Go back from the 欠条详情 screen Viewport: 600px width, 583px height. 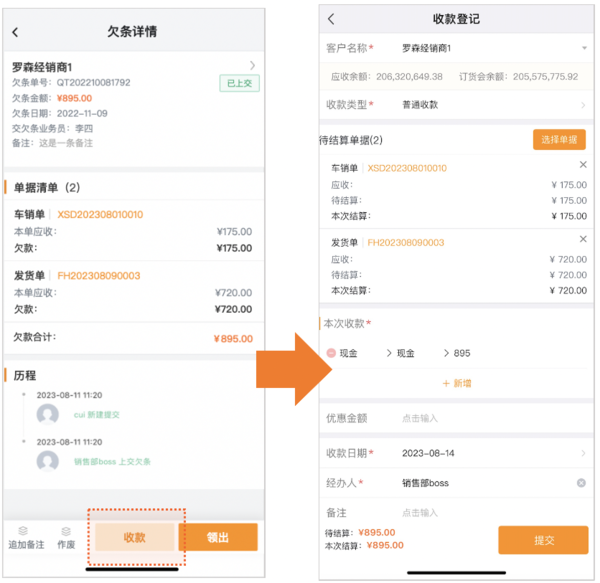[15, 33]
